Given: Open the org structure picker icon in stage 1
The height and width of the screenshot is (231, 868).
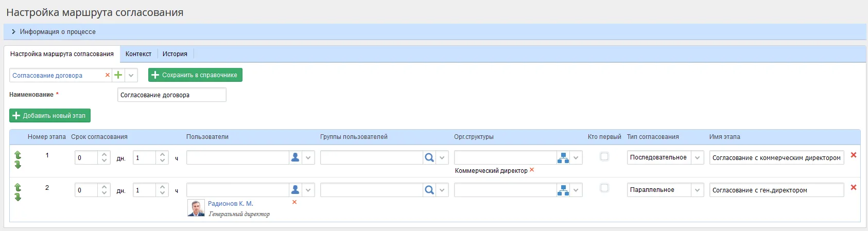Looking at the screenshot, I should click(563, 157).
